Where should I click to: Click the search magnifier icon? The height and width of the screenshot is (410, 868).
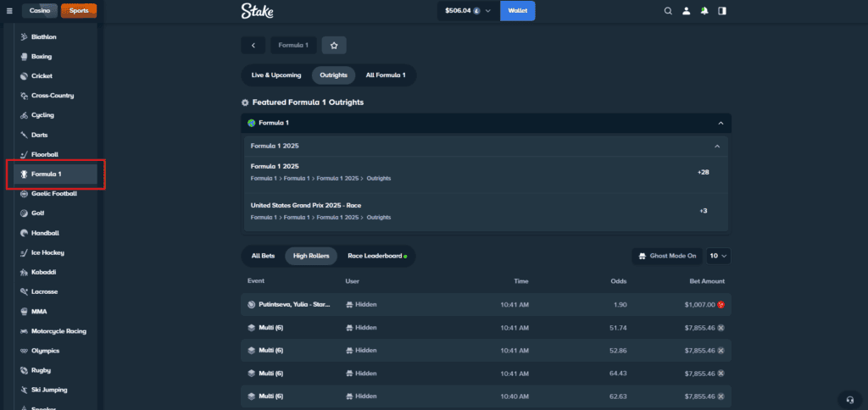pyautogui.click(x=668, y=11)
